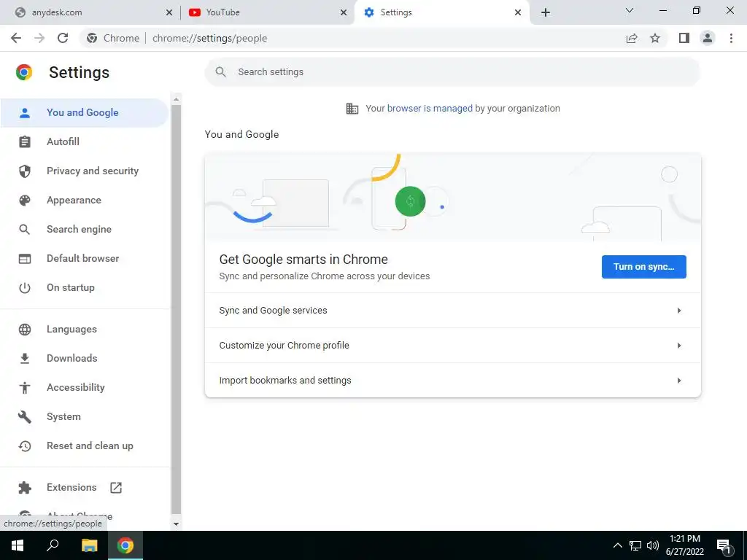
Task: Switch to the YouTube tab
Action: (267, 12)
